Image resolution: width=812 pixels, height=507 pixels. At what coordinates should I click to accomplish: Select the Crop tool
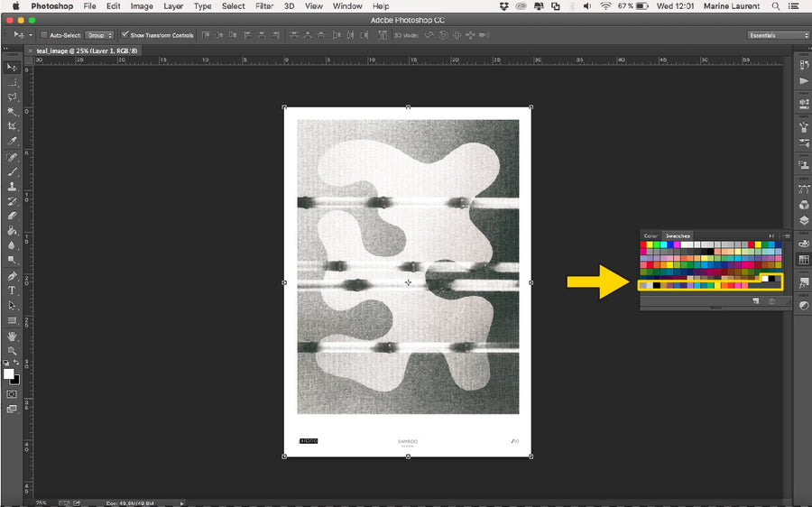13,127
